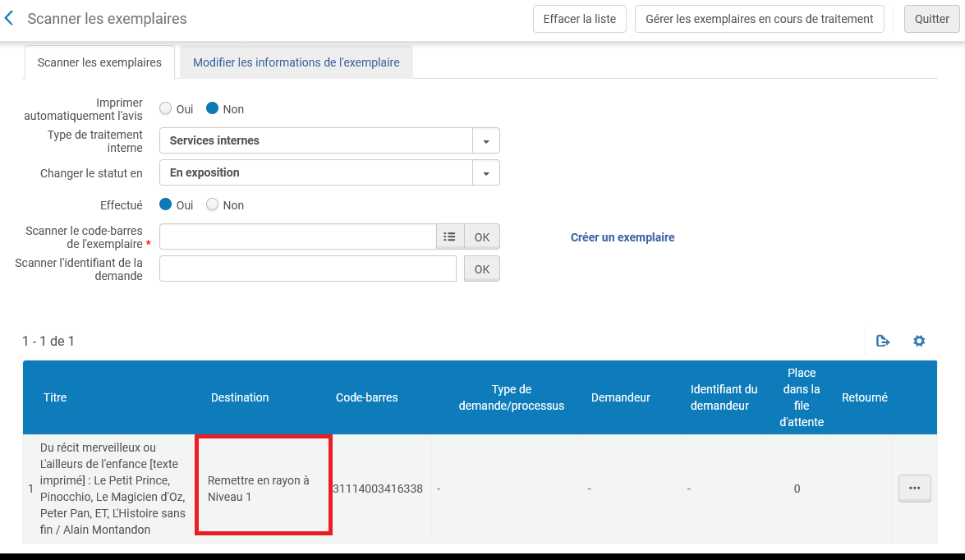
Task: Select Non for Effectué
Action: coord(213,204)
